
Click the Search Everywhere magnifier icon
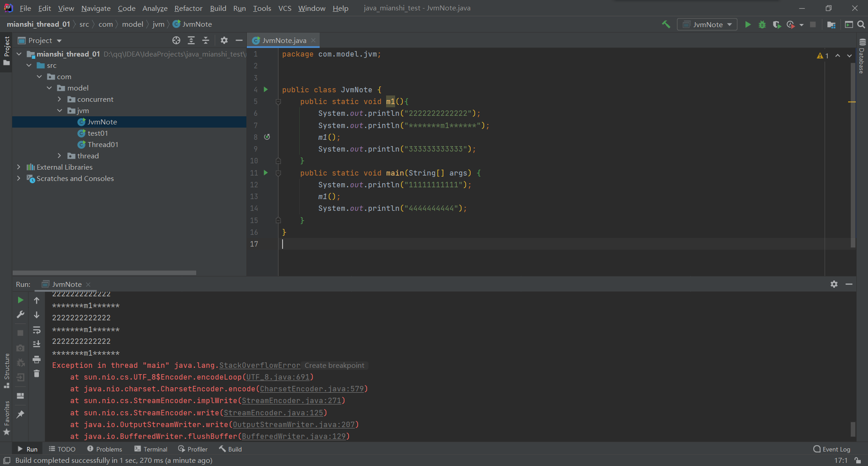[x=861, y=24]
